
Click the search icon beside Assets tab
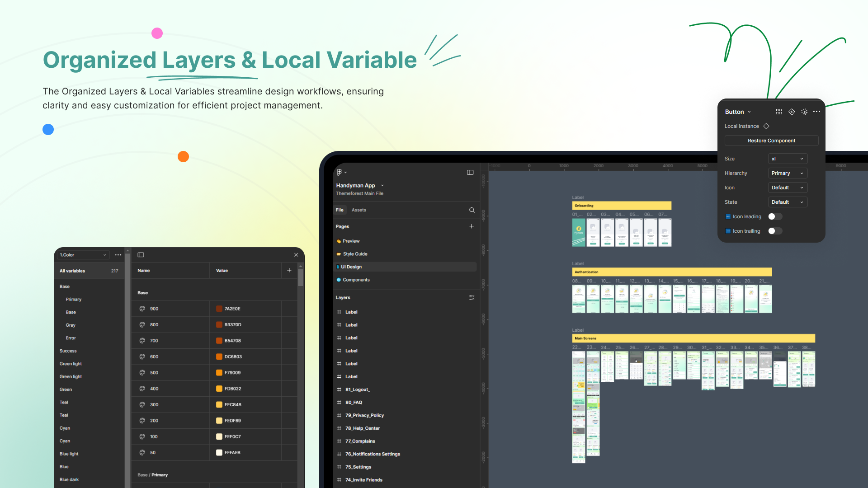pos(472,210)
